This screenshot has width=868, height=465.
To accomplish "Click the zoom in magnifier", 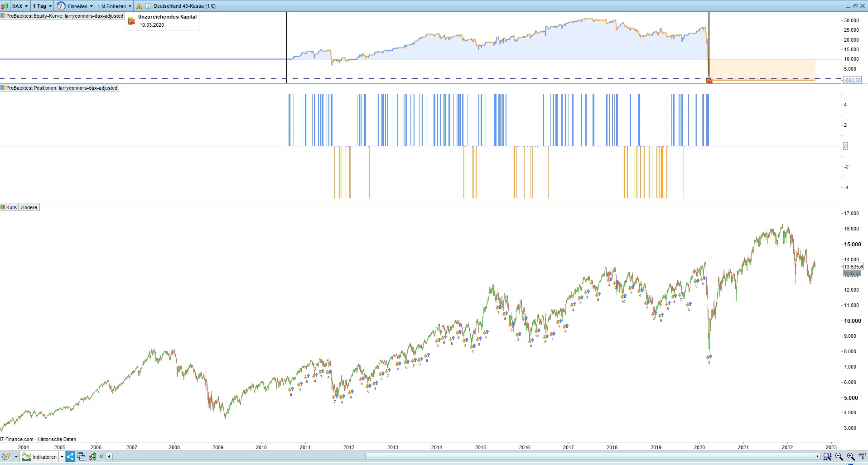I will (x=851, y=456).
